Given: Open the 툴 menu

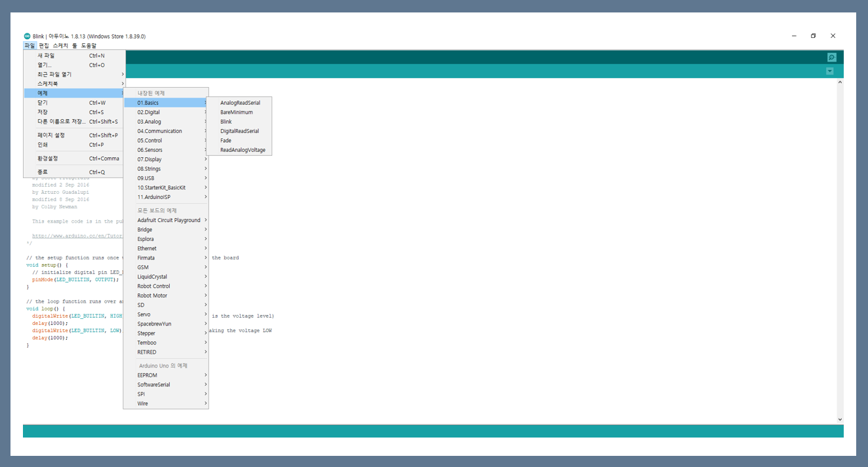Looking at the screenshot, I should point(75,46).
